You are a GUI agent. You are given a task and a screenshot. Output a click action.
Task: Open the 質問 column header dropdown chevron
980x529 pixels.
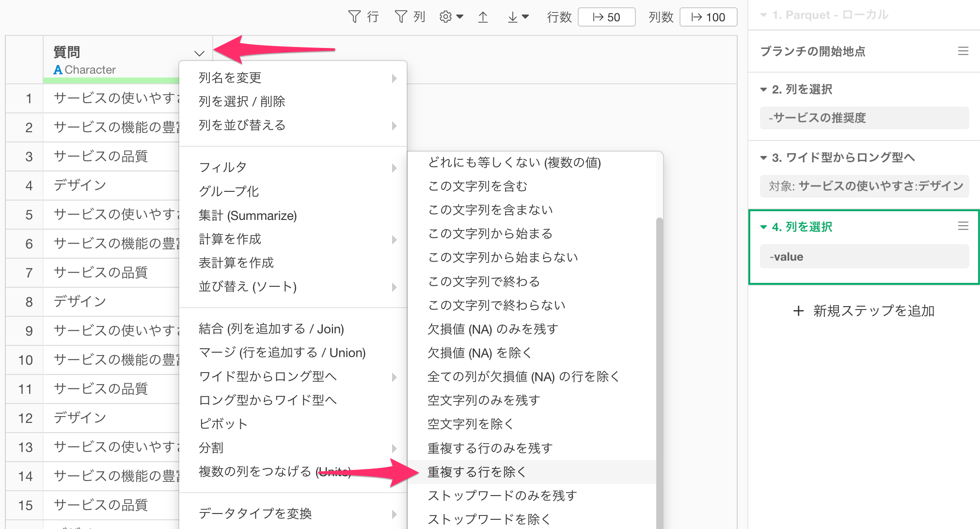(199, 53)
